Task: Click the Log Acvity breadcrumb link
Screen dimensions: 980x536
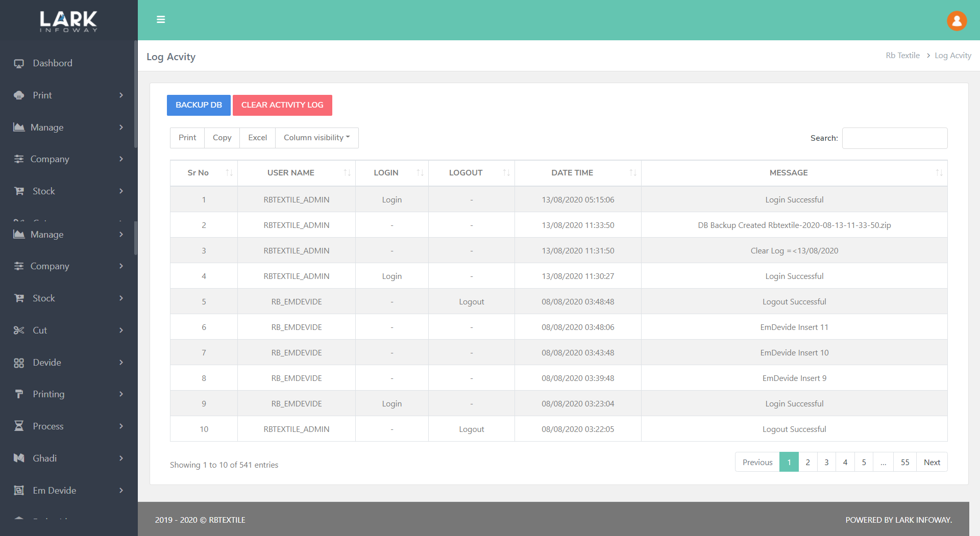Action: pos(953,56)
